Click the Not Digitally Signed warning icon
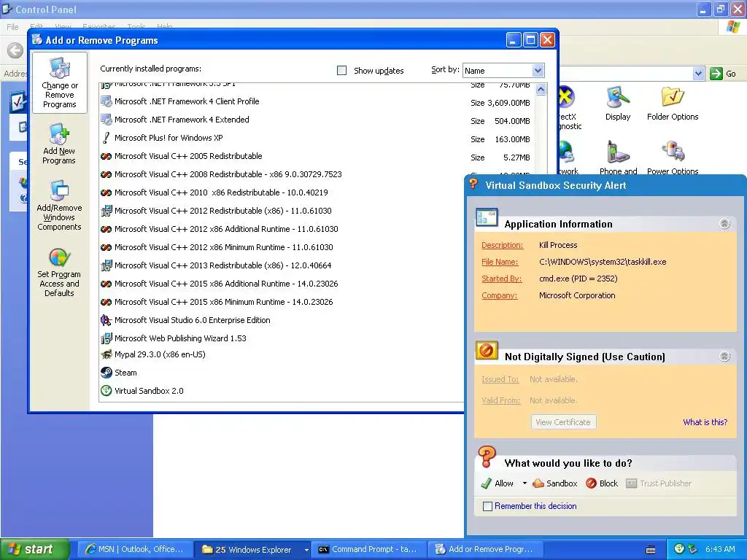 [487, 351]
